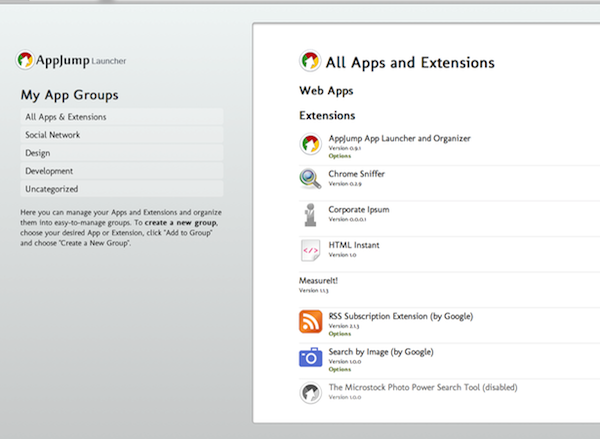Click the HTML Instant extension name

(354, 245)
